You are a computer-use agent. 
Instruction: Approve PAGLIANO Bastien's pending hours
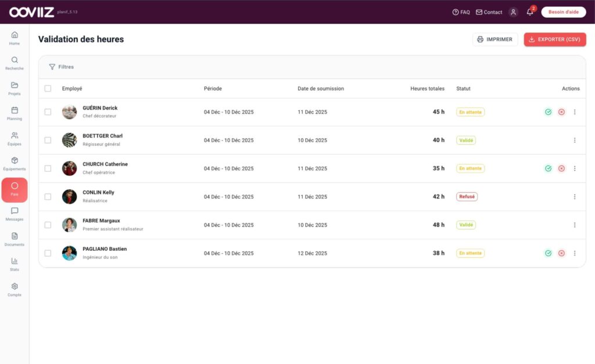[548, 253]
